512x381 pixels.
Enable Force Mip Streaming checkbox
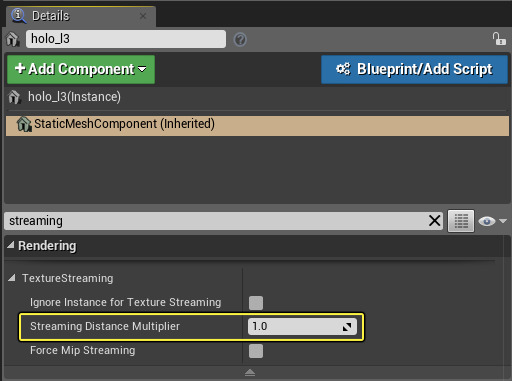(256, 351)
